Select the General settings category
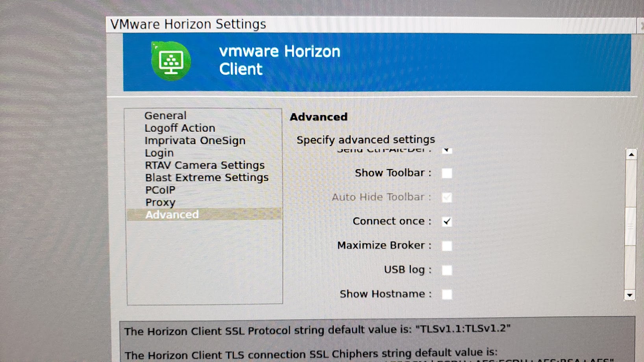The width and height of the screenshot is (644, 362). (x=165, y=115)
